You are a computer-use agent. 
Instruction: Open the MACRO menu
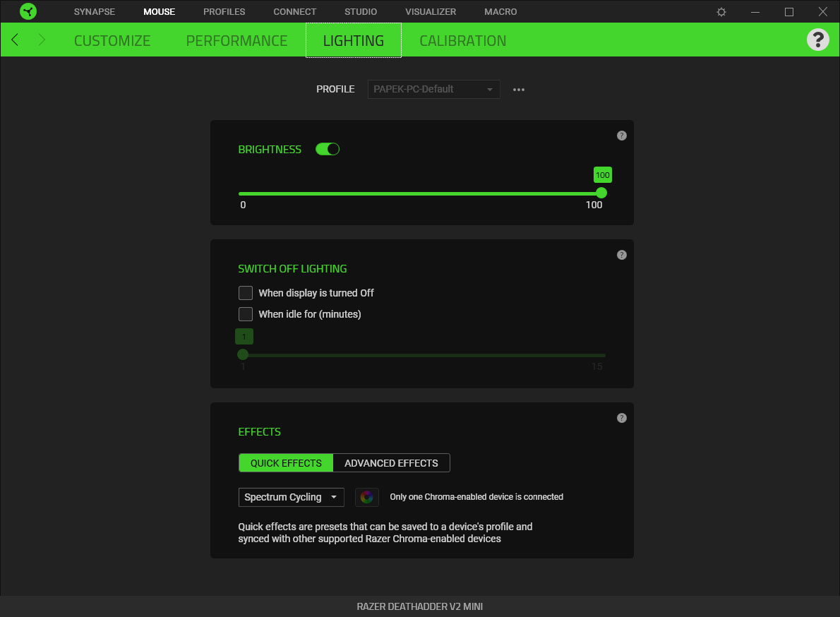[500, 12]
